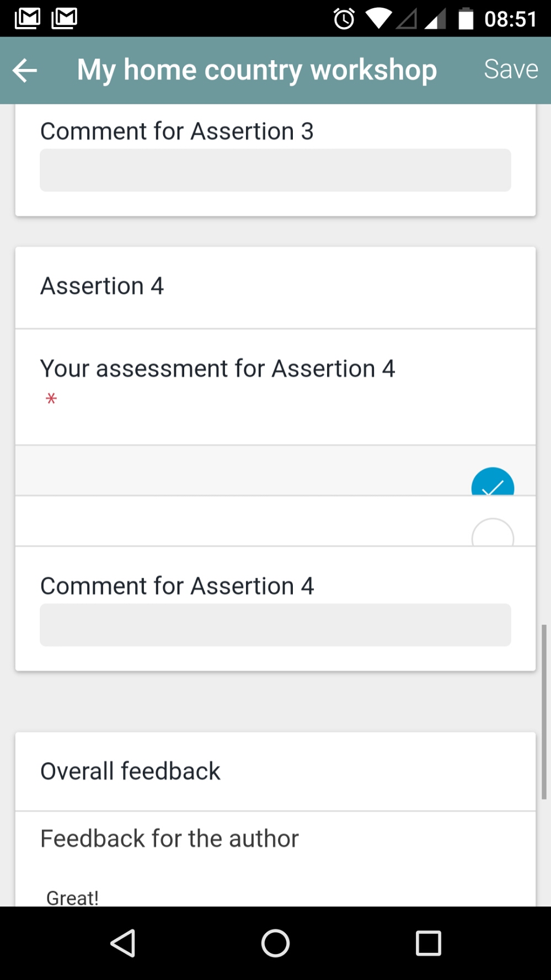The height and width of the screenshot is (980, 551).
Task: Select the unchecked assessment radio option
Action: [x=493, y=532]
